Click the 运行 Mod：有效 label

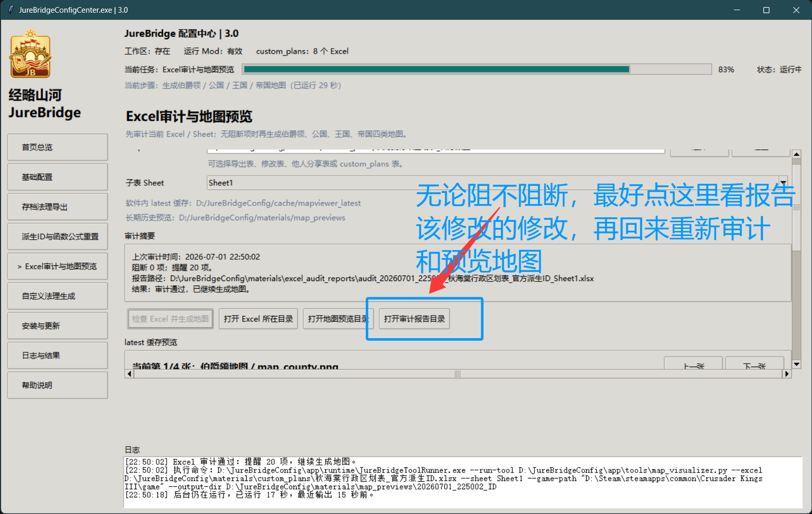(213, 51)
